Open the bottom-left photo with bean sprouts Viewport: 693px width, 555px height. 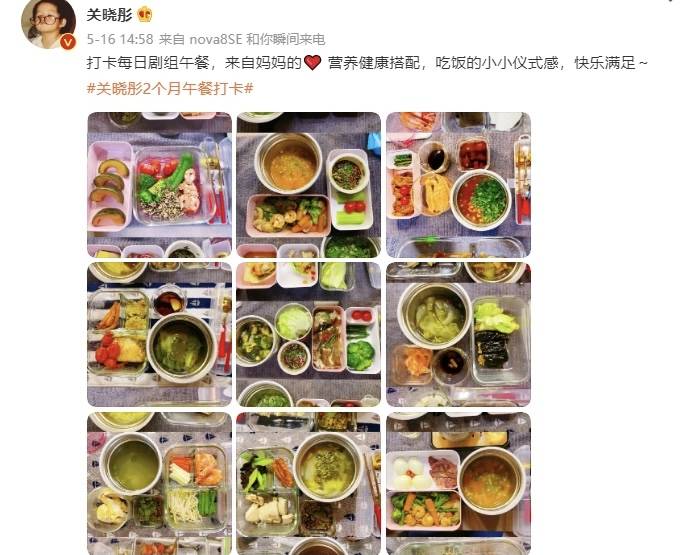pyautogui.click(x=160, y=483)
